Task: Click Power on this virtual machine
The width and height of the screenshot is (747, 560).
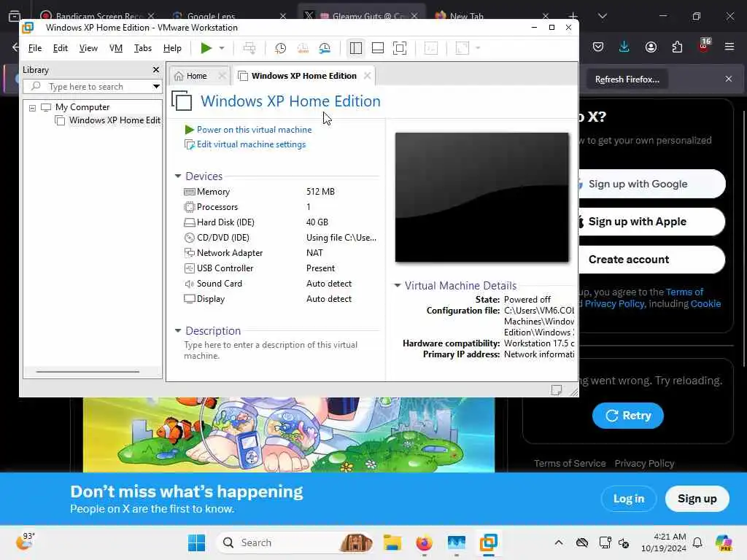Action: tap(254, 130)
